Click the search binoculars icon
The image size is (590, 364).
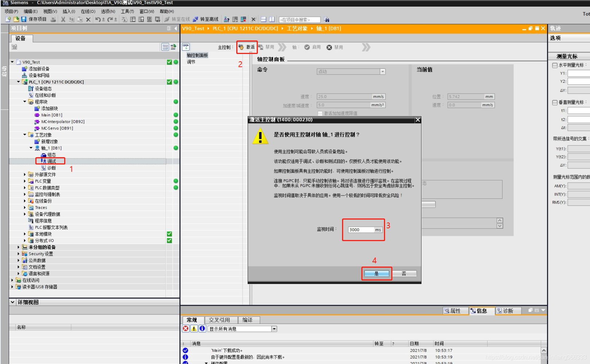tap(327, 19)
